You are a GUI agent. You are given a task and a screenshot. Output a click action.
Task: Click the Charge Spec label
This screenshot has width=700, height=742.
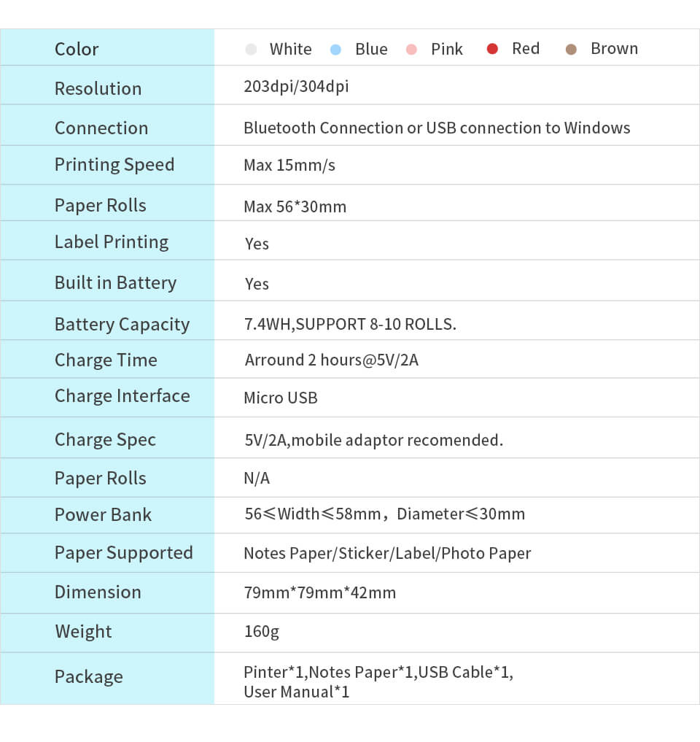[105, 439]
